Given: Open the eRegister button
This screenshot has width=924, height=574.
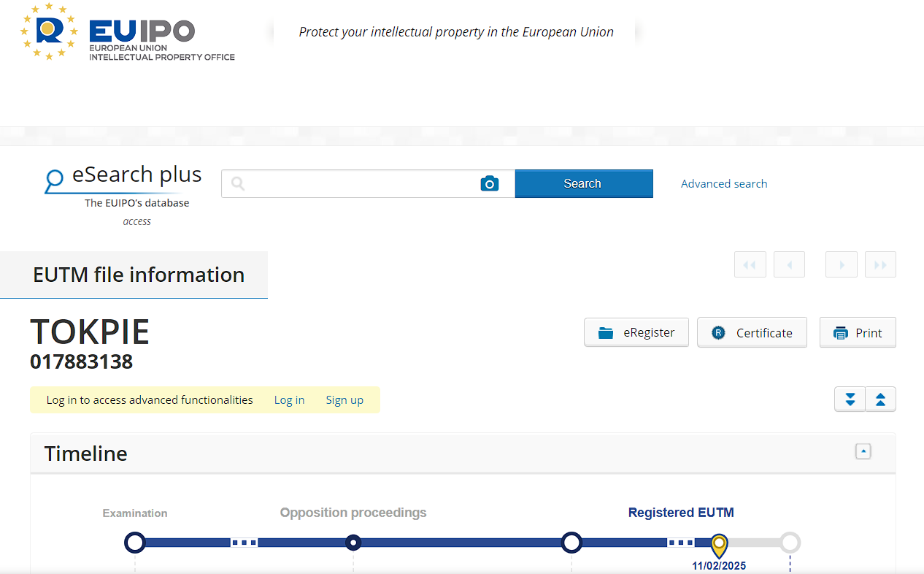Looking at the screenshot, I should [636, 332].
